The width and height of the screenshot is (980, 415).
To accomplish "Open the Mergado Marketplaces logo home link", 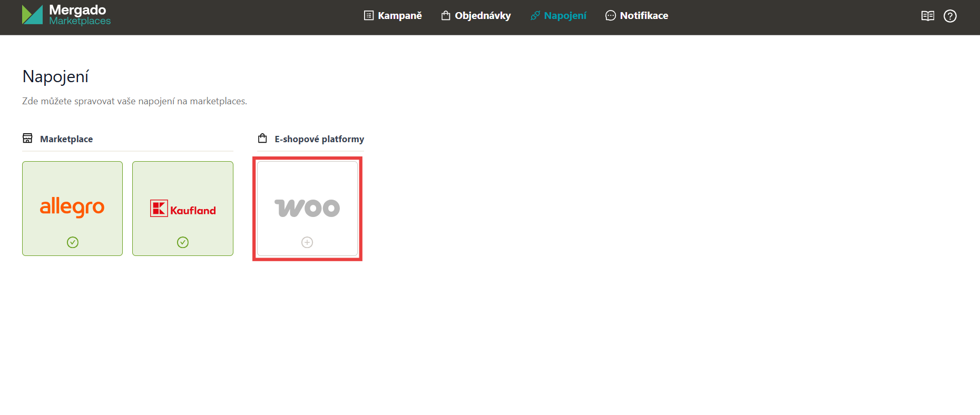I will [x=66, y=15].
